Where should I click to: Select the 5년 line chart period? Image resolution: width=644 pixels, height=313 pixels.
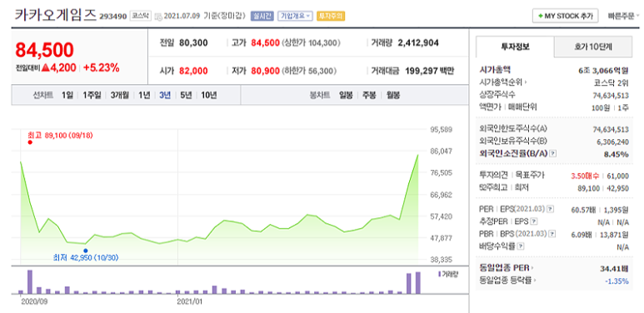tap(186, 96)
